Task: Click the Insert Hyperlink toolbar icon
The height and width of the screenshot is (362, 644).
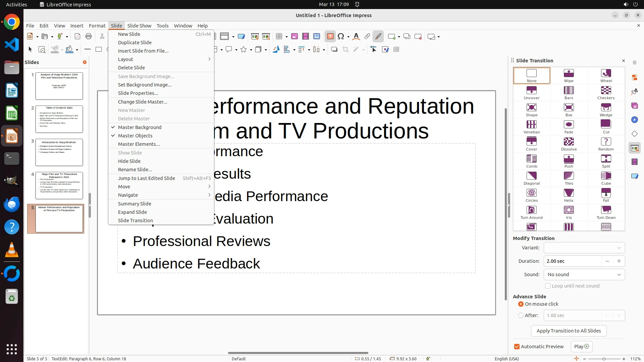Action: pos(367,37)
